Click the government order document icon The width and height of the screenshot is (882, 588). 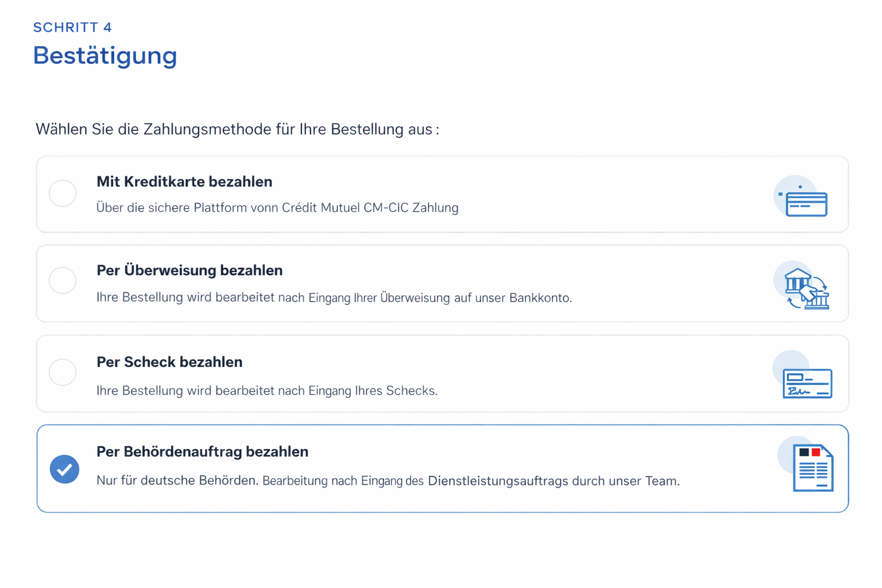pyautogui.click(x=812, y=467)
